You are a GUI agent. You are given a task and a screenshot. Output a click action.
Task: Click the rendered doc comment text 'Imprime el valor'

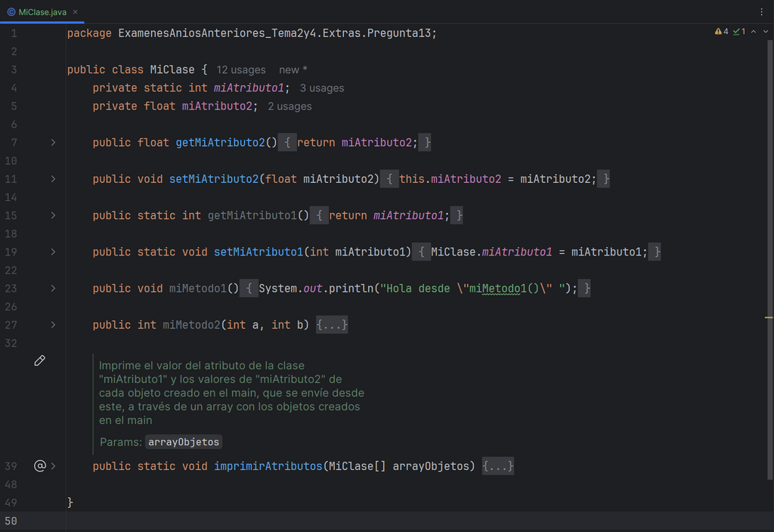(138, 366)
